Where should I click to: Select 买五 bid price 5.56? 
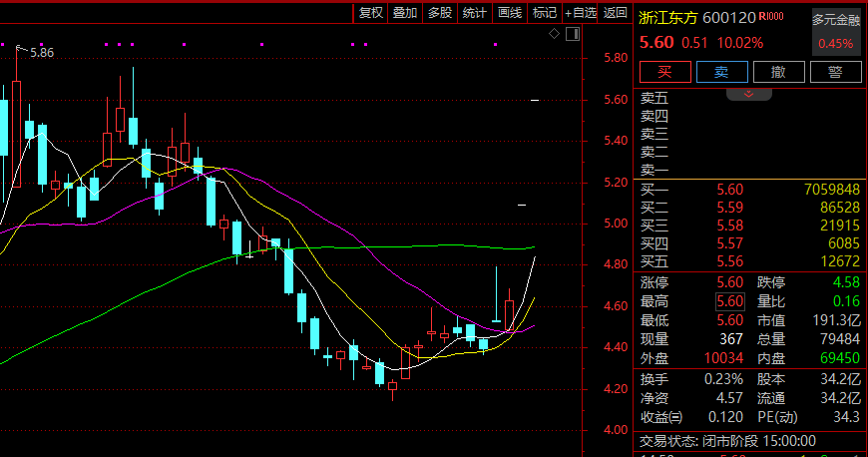pos(730,261)
